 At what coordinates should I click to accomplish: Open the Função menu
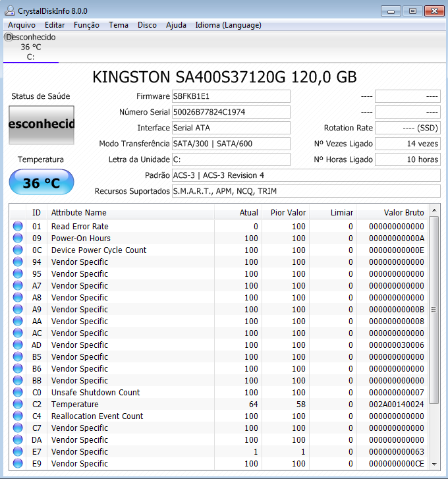[x=87, y=25]
